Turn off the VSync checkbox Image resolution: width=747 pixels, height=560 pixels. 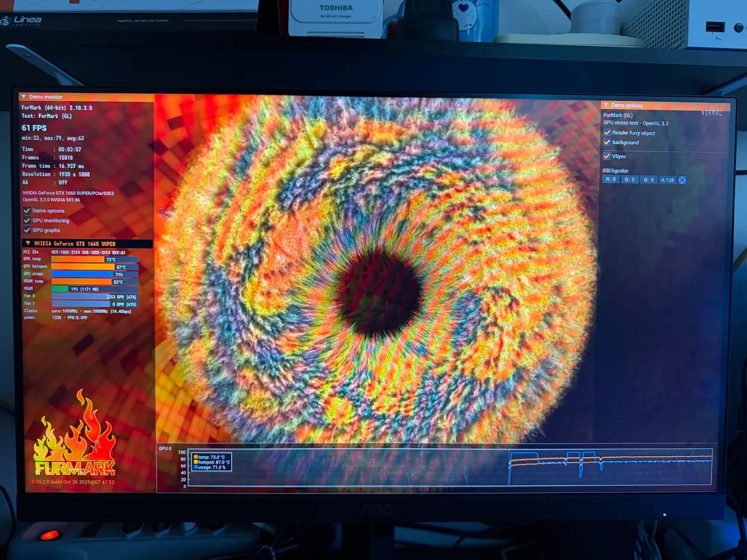(607, 156)
